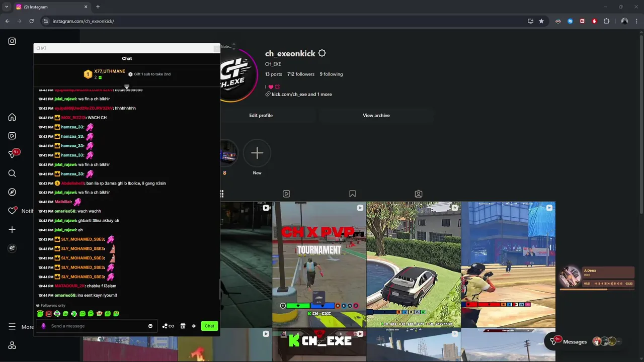Click the microphone icon in chat input
Image resolution: width=644 pixels, height=362 pixels.
click(43, 326)
